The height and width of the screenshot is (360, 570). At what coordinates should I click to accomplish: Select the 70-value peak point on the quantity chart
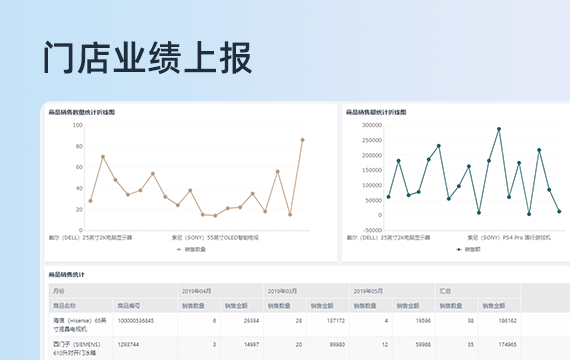[x=103, y=157]
